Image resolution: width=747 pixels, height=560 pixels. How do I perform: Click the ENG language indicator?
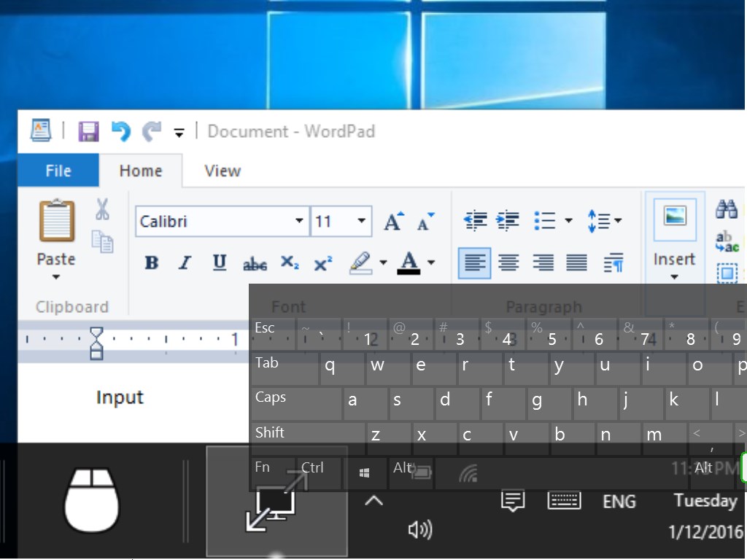pyautogui.click(x=619, y=502)
